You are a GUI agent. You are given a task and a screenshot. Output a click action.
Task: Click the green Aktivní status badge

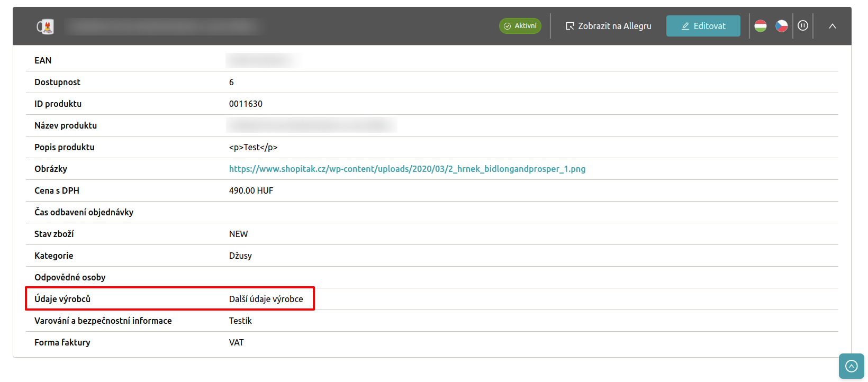(520, 26)
